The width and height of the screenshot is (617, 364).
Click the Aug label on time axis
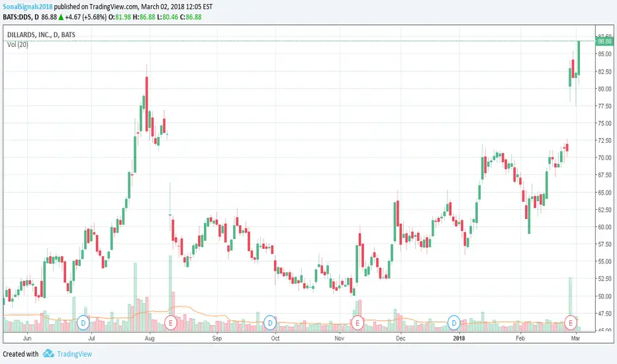[150, 338]
